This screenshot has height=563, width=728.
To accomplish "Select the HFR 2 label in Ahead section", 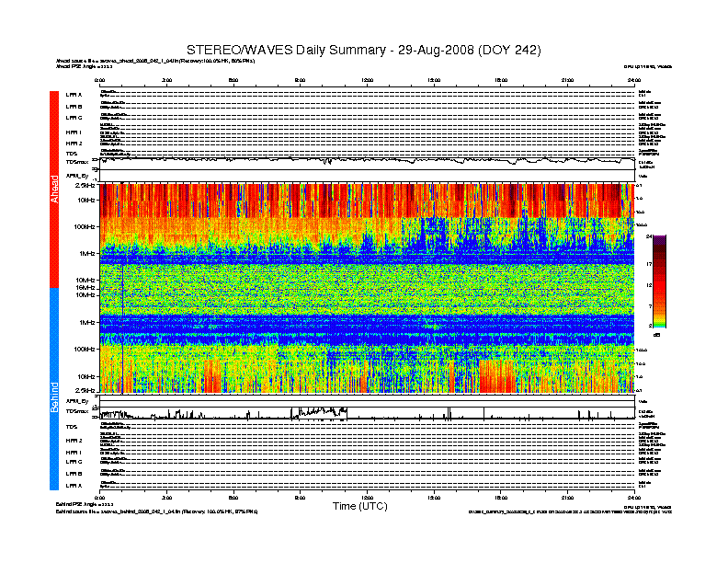I will click(x=74, y=144).
